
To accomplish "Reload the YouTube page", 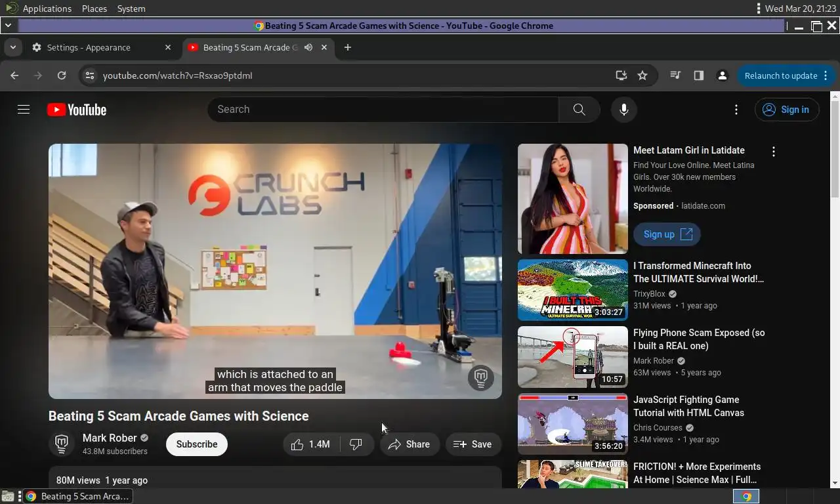I will [x=62, y=75].
